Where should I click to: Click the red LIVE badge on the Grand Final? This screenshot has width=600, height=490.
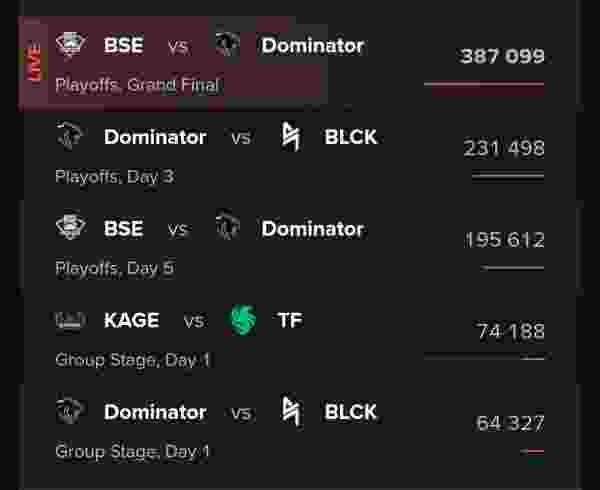(34, 62)
